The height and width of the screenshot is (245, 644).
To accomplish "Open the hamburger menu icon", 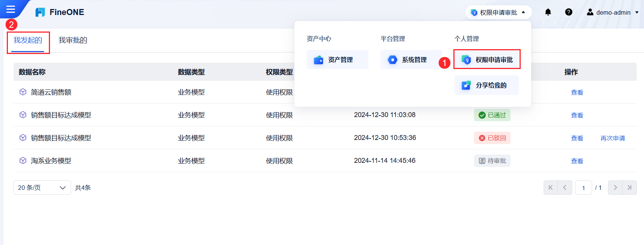I will pyautogui.click(x=11, y=9).
